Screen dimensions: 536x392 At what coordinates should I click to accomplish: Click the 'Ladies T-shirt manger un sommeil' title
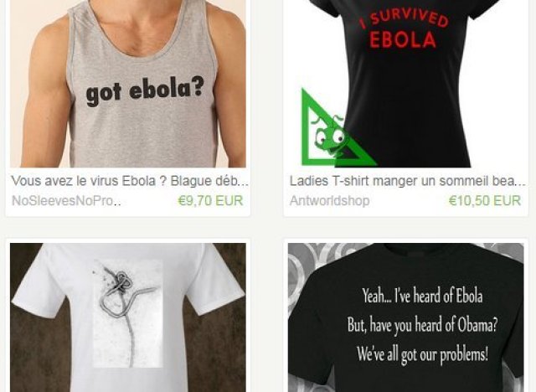click(408, 181)
